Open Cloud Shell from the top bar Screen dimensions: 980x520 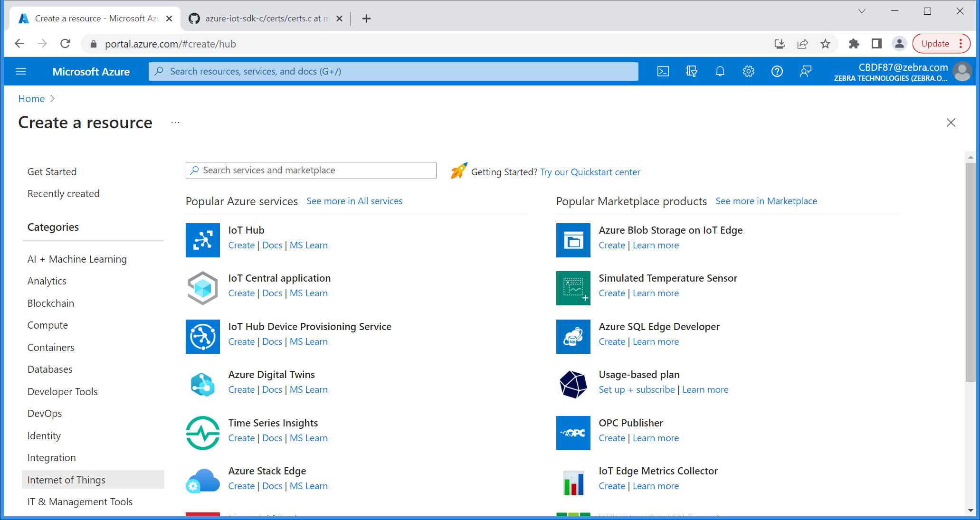pos(663,71)
